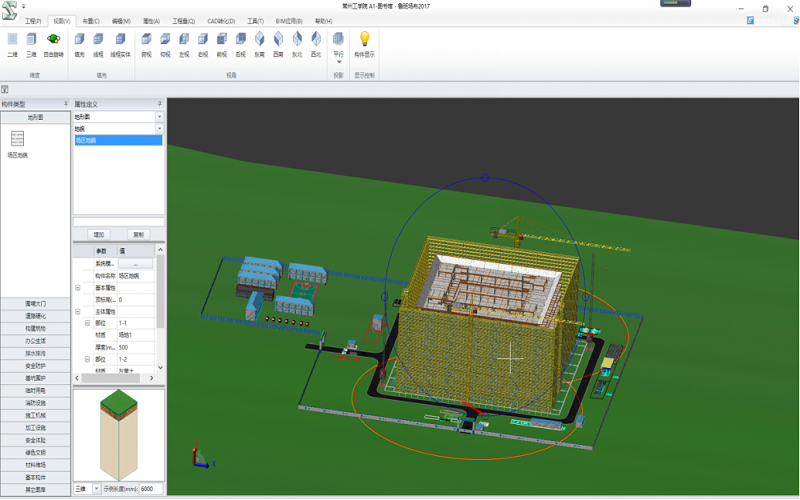Click small icon below ribbon at left
This screenshot has width=800, height=500.
[x=5, y=89]
